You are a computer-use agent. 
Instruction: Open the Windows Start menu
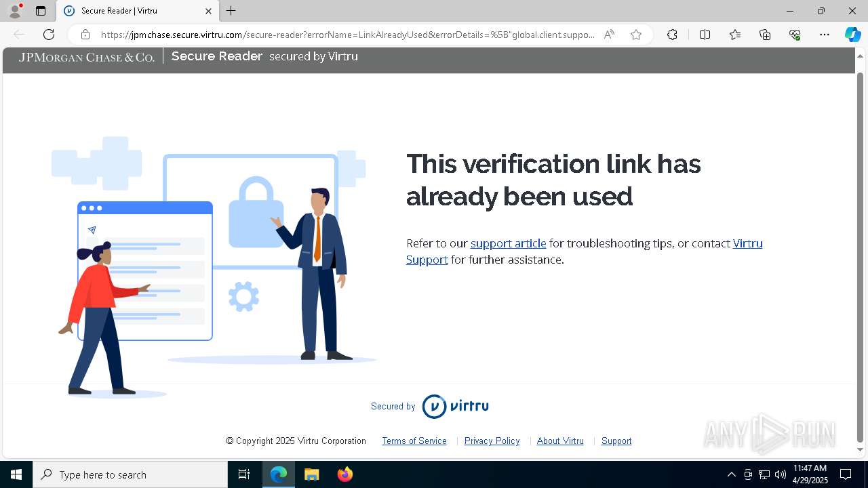[x=16, y=474]
